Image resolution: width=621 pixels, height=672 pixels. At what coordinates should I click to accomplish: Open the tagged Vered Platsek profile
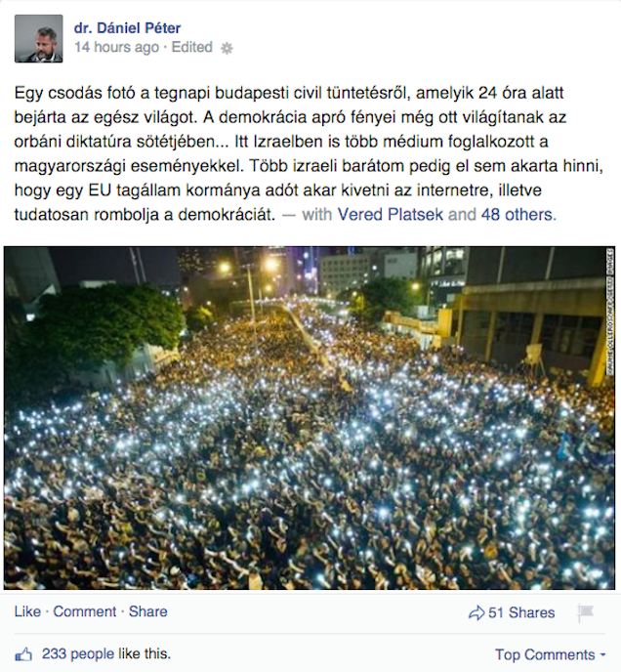coord(390,214)
